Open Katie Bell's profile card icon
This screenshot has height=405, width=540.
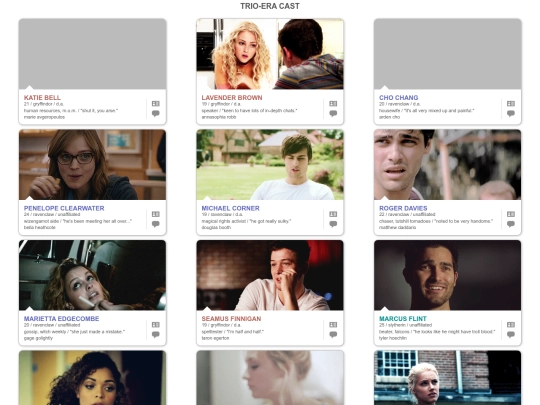[x=156, y=103]
